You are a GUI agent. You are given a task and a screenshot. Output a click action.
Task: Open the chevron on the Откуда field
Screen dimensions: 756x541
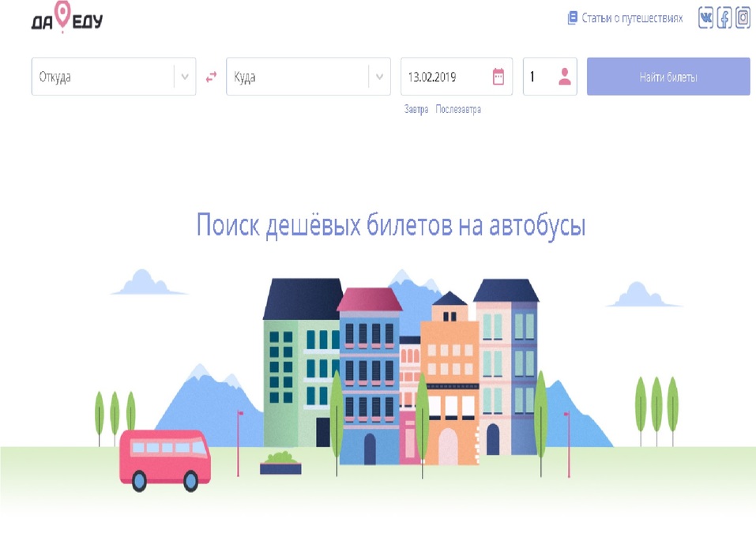[185, 76]
